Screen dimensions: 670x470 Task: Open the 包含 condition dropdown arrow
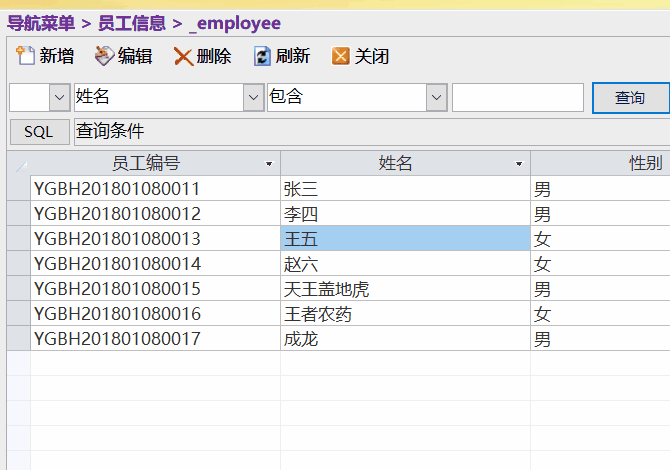click(x=436, y=97)
